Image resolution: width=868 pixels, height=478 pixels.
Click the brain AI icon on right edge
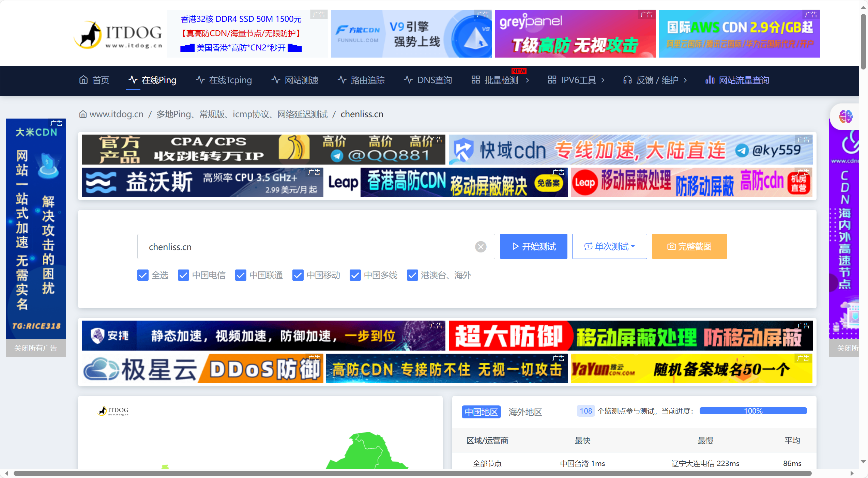point(846,117)
